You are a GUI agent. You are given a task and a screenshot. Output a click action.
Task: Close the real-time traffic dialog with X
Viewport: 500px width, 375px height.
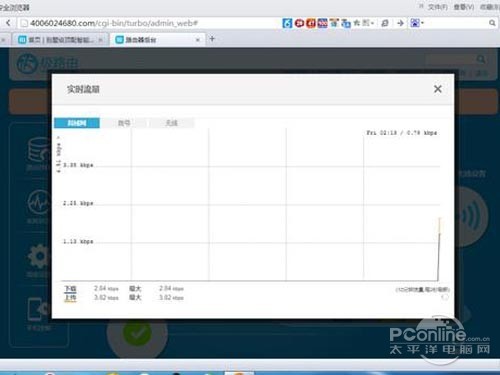(438, 89)
